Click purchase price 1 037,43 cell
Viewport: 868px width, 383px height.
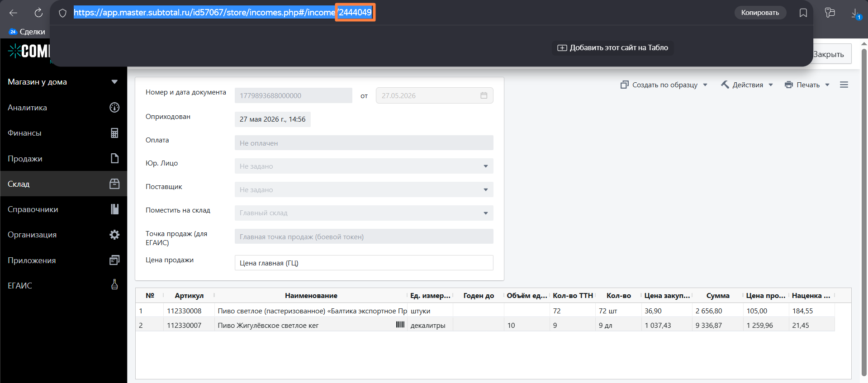tap(667, 325)
